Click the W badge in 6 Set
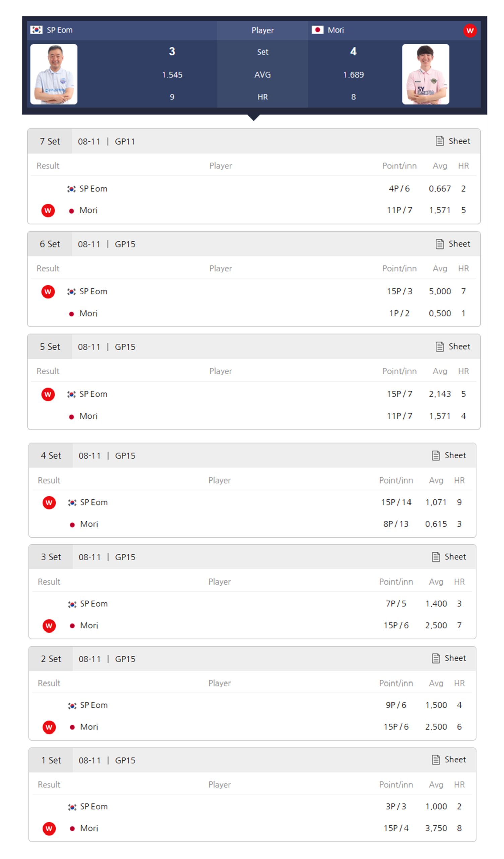The width and height of the screenshot is (504, 859). (48, 292)
